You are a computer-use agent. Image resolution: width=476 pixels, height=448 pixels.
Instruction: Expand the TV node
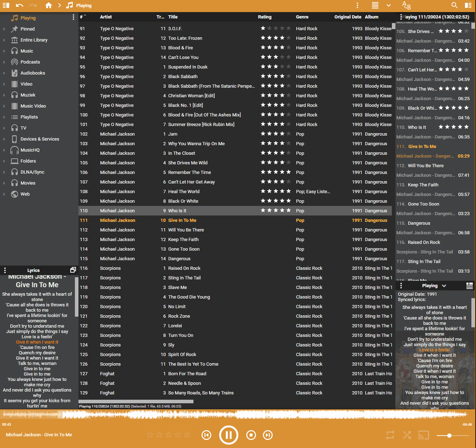[4, 128]
